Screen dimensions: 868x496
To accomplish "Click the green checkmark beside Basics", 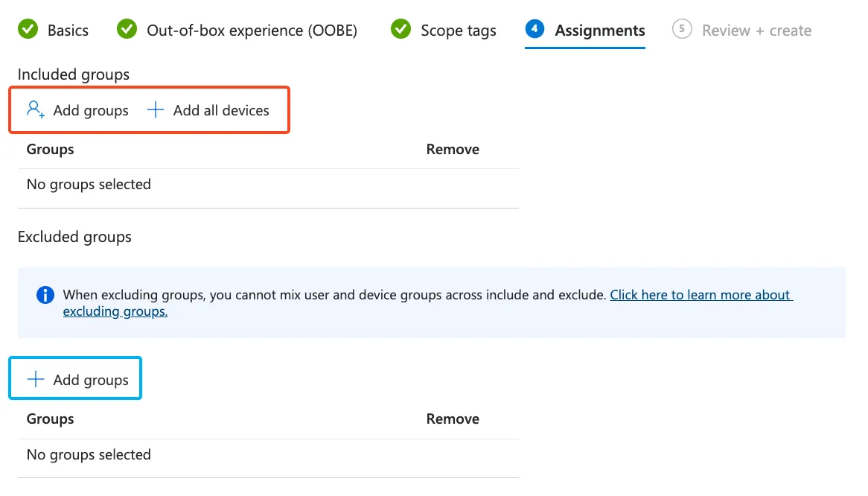I will click(28, 29).
